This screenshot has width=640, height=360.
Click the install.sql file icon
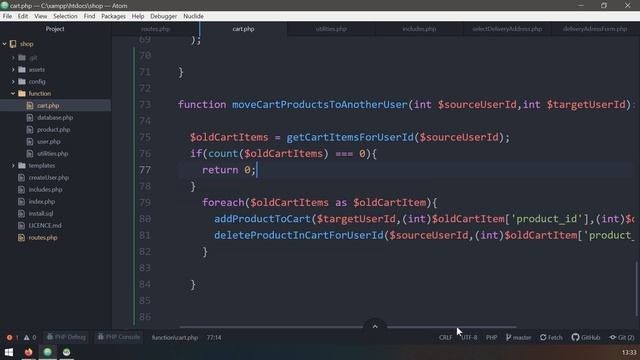pyautogui.click(x=21, y=213)
